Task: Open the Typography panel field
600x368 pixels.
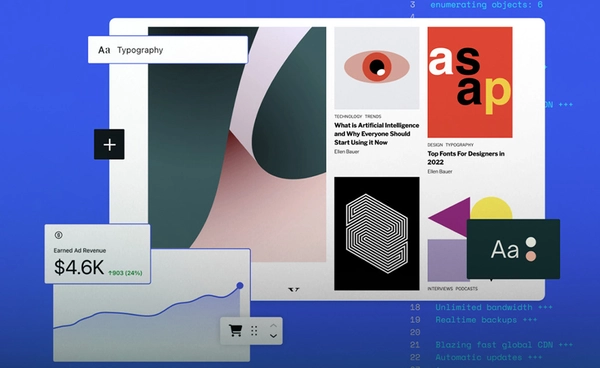Action: (x=168, y=50)
